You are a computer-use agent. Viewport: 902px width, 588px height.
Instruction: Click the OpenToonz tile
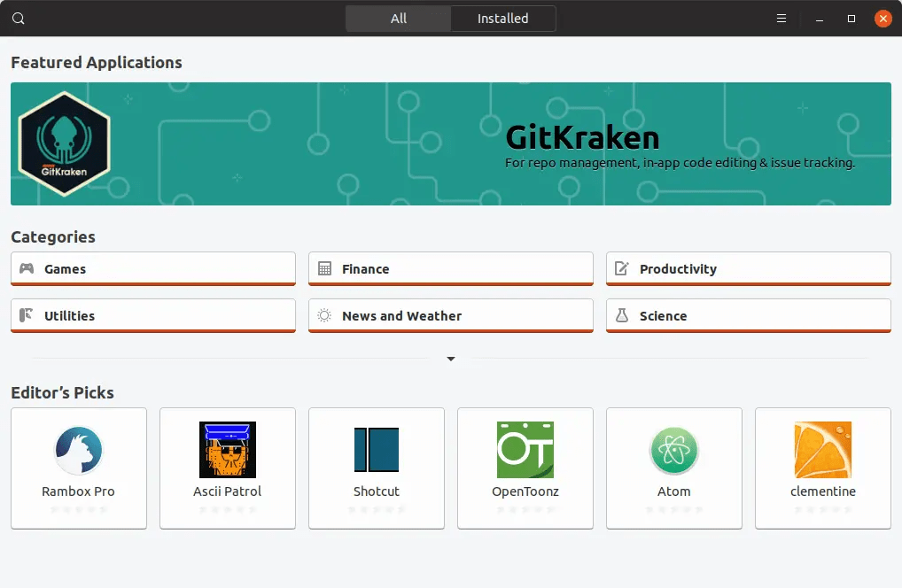(x=525, y=468)
